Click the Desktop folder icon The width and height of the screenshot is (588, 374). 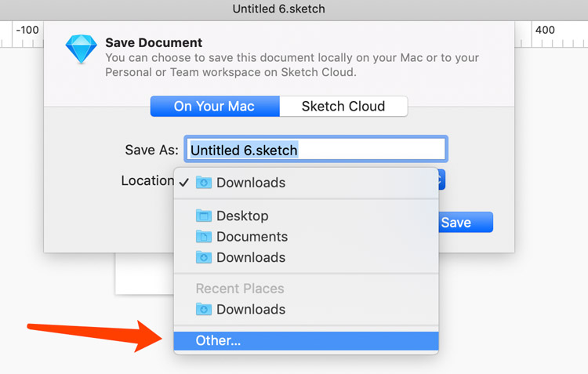click(x=204, y=216)
